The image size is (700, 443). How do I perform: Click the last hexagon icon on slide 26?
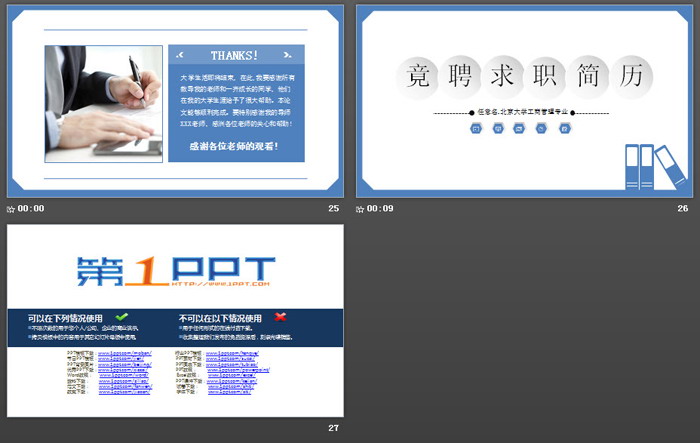click(x=565, y=129)
